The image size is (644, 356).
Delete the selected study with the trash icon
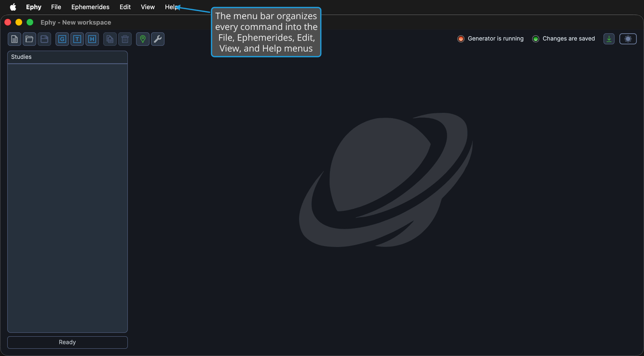125,39
